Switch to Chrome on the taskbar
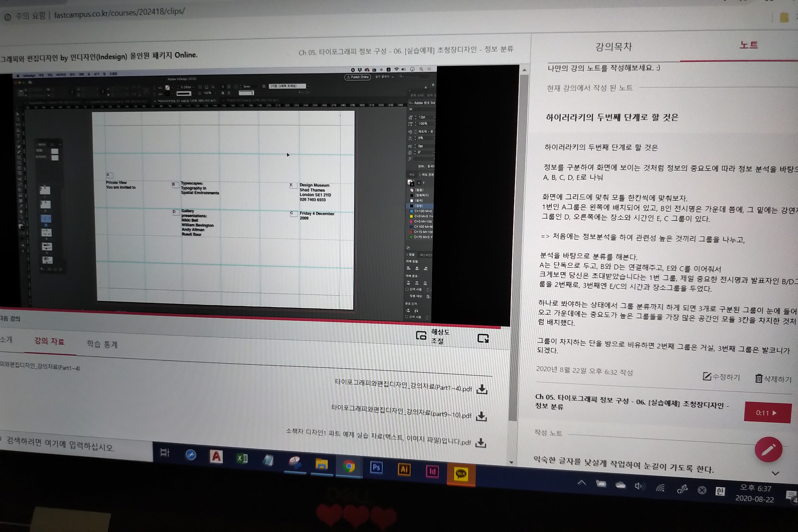The width and height of the screenshot is (798, 532). tap(348, 466)
